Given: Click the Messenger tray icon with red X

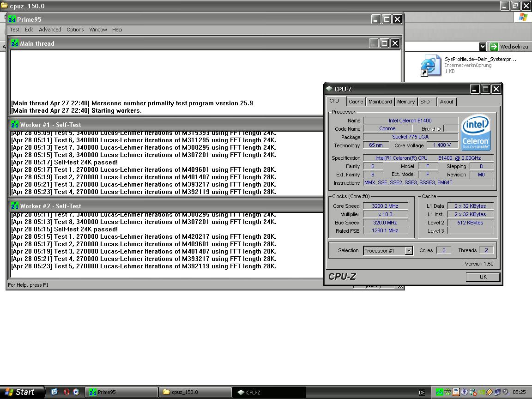Looking at the screenshot, I should [473, 392].
